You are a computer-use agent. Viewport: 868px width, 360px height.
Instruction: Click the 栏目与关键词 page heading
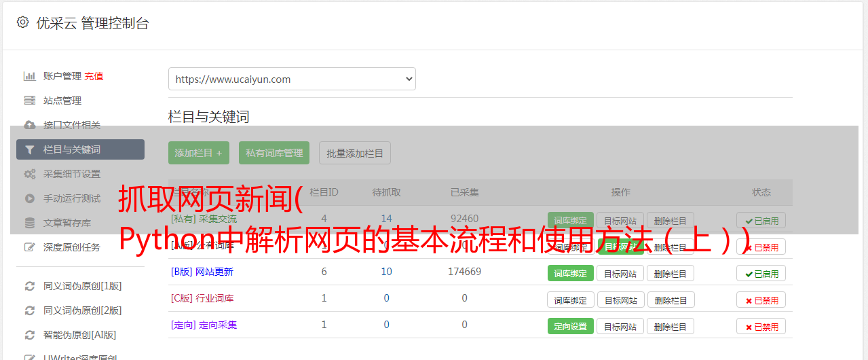tap(209, 117)
